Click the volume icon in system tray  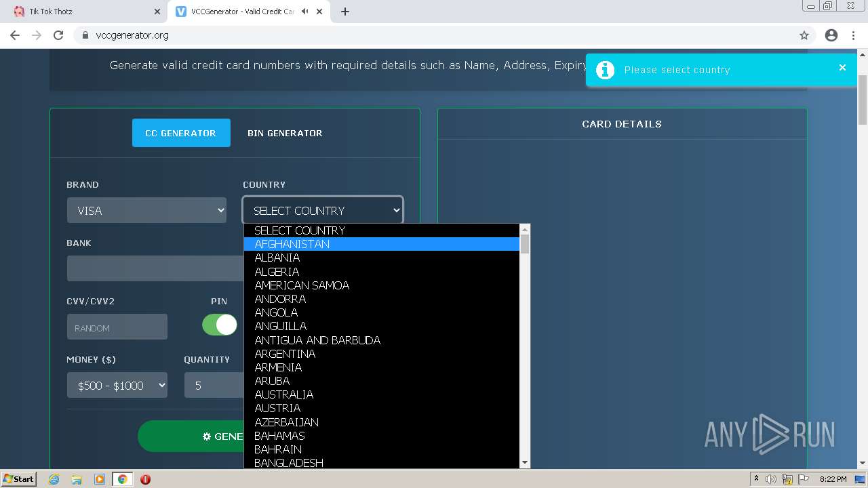(771, 479)
